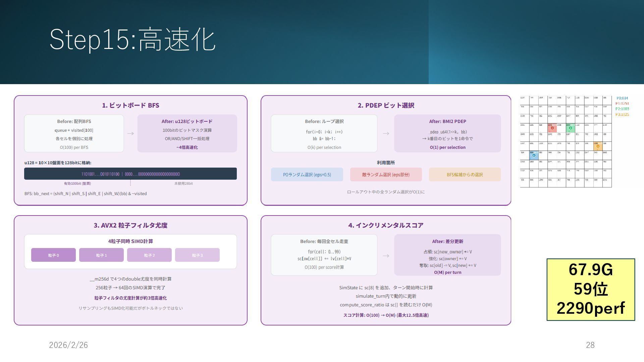This screenshot has height=362, width=644.
Task: Click the 敵ランダム選択 (eps部分) chip
Action: (386, 175)
